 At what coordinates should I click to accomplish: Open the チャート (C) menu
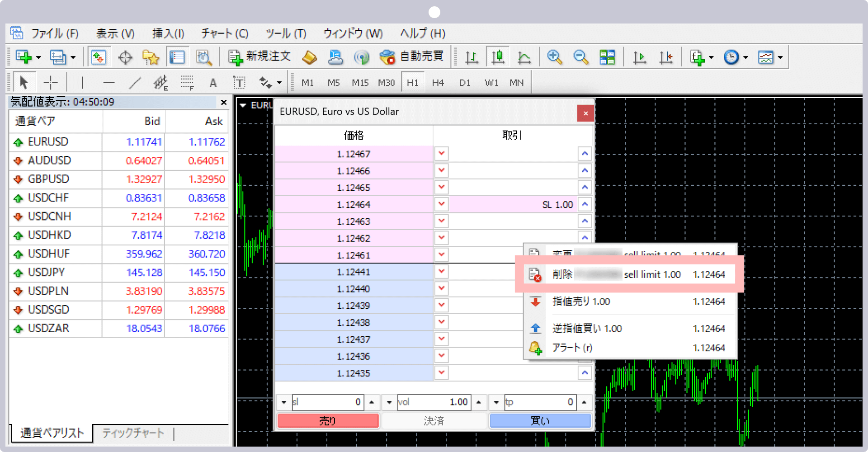(x=225, y=33)
